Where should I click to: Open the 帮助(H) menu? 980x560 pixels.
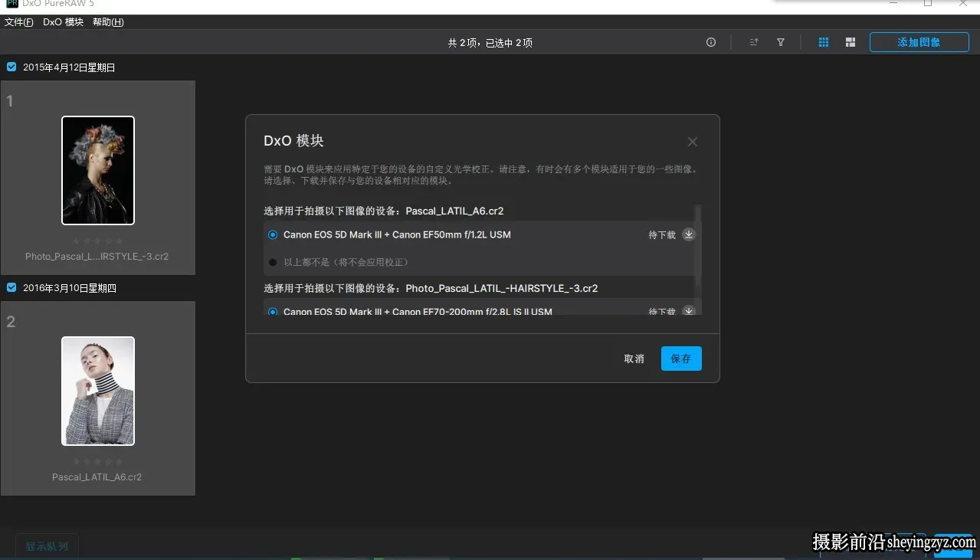(x=108, y=22)
